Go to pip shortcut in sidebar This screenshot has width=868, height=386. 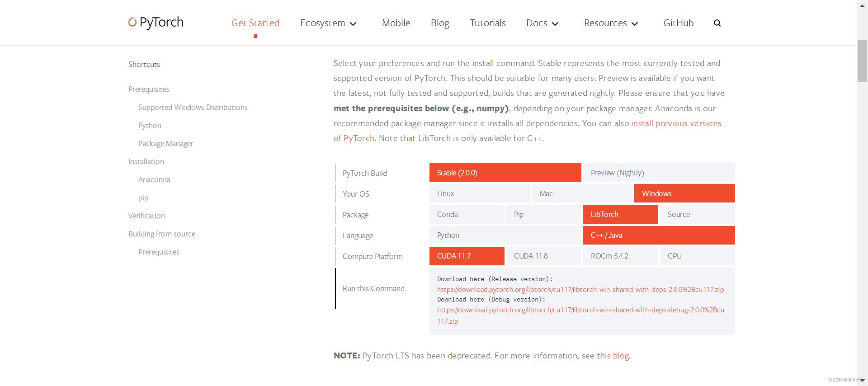click(x=143, y=198)
